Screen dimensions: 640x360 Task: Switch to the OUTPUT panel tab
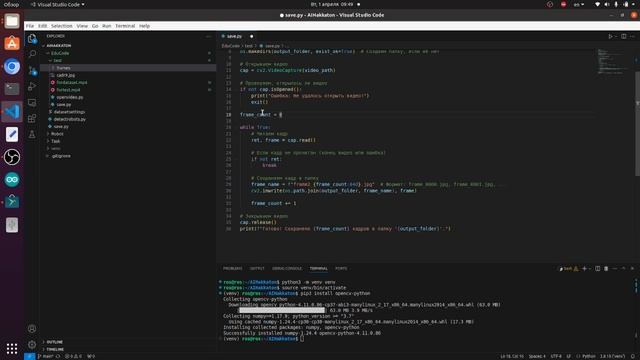257,269
